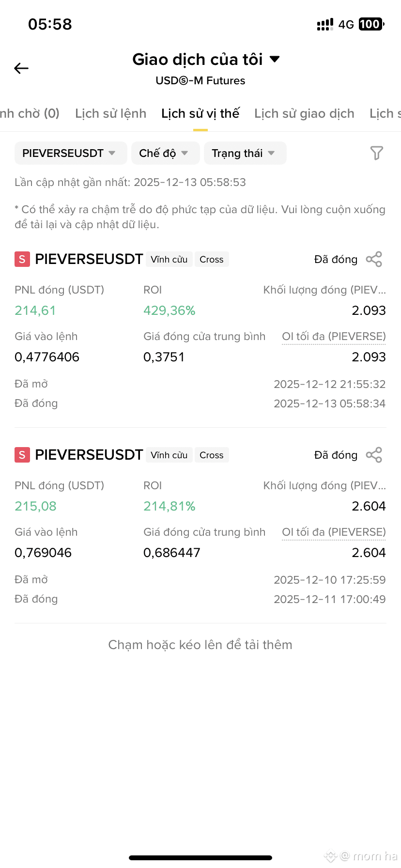
Task: Share the second PIEVERSEUSDT closed position
Action: (374, 455)
